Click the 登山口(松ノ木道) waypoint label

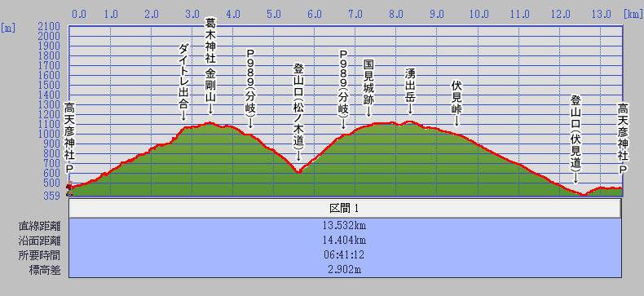pos(298,112)
